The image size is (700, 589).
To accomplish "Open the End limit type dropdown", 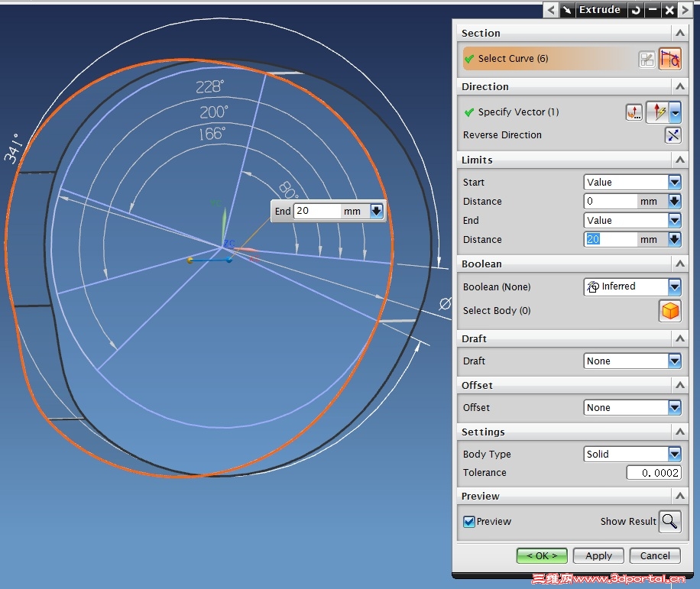I will (x=675, y=220).
